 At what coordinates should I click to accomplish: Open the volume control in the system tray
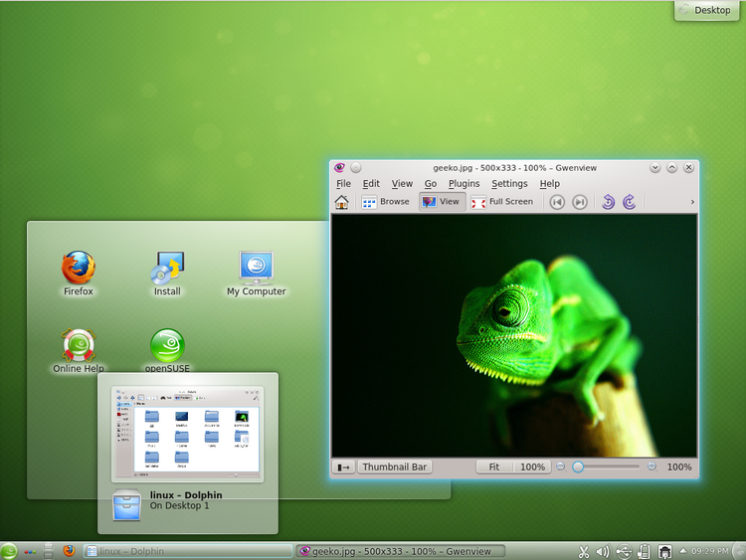coord(603,551)
